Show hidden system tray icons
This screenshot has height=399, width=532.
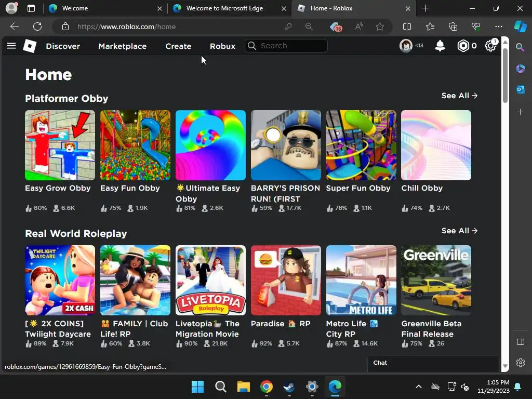(x=419, y=387)
